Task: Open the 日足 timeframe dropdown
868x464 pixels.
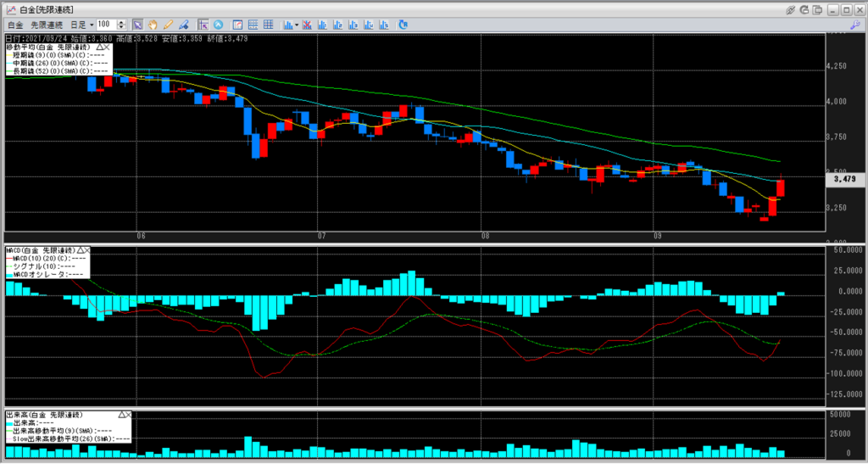Action: click(92, 25)
